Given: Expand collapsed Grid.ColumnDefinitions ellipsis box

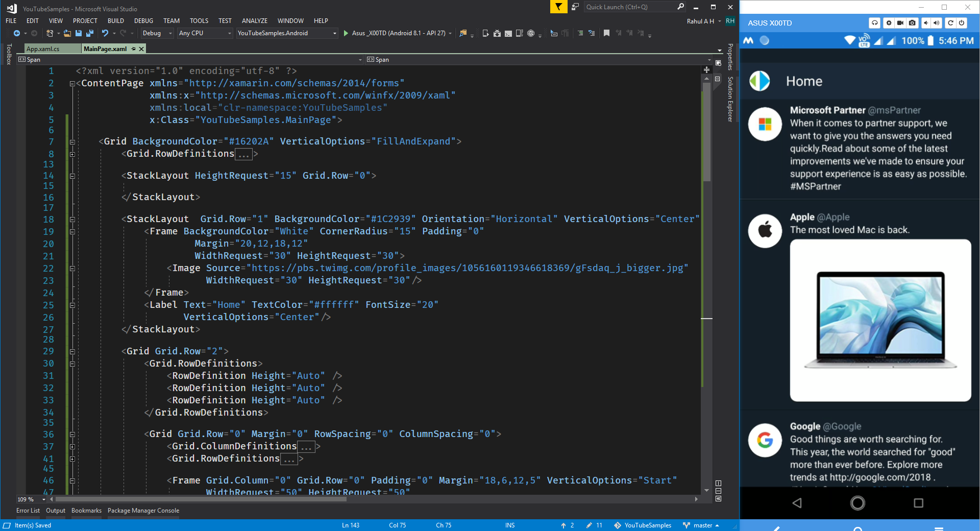Looking at the screenshot, I should (x=306, y=447).
